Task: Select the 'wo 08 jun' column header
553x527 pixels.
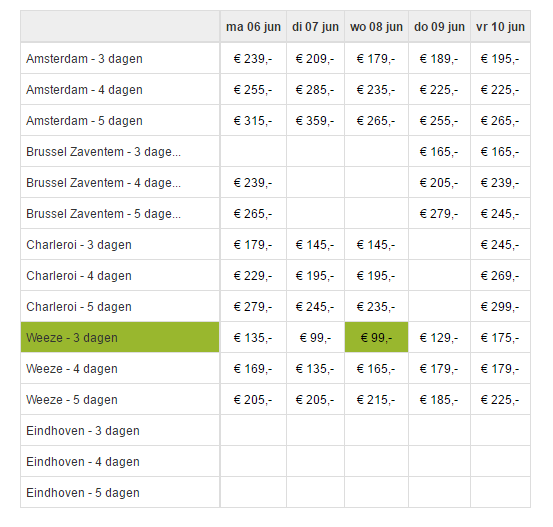Action: click(x=376, y=27)
